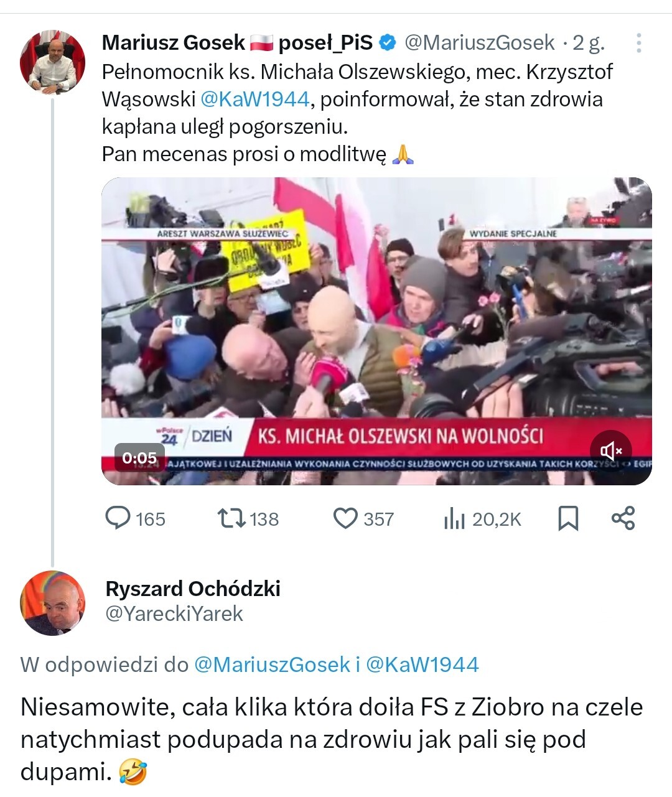Click the share icon
The image size is (672, 797).
coord(623,518)
